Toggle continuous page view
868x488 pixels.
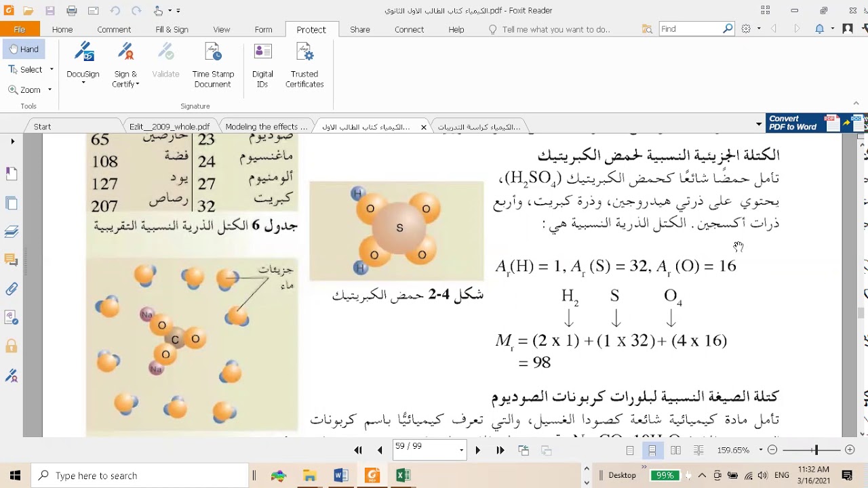point(652,450)
